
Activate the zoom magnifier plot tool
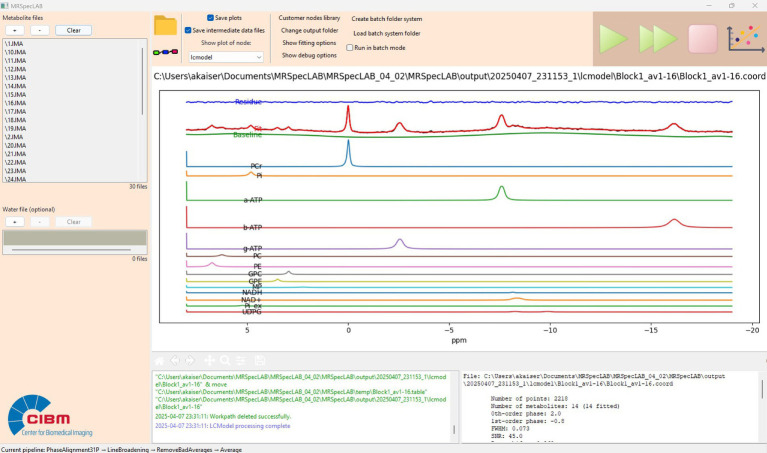225,361
